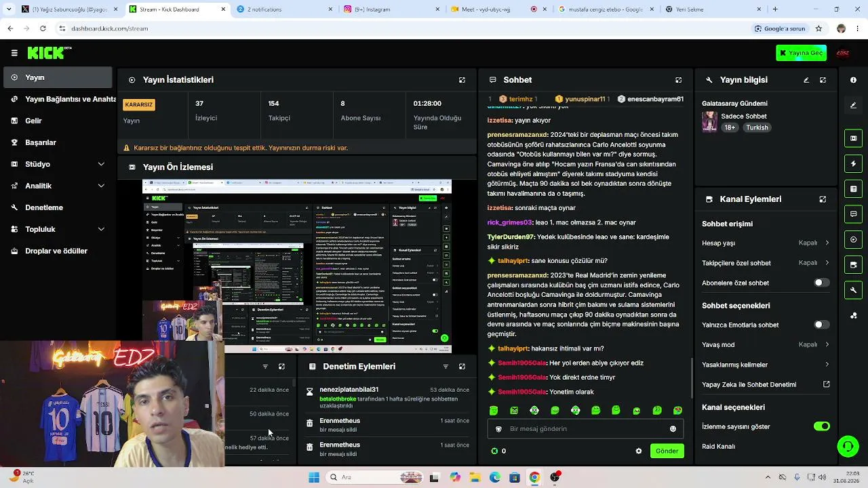Open Yavaş mod setting options

pyautogui.click(x=766, y=344)
